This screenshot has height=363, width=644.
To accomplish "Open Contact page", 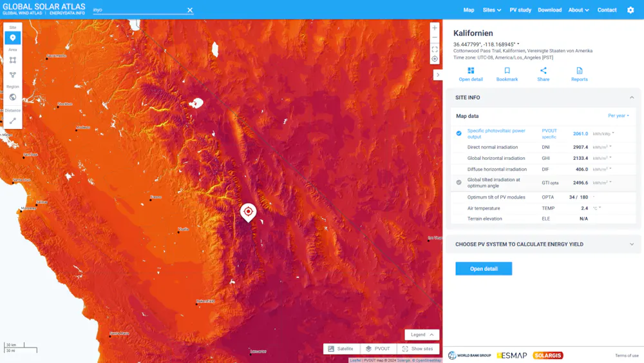I will click(x=607, y=10).
